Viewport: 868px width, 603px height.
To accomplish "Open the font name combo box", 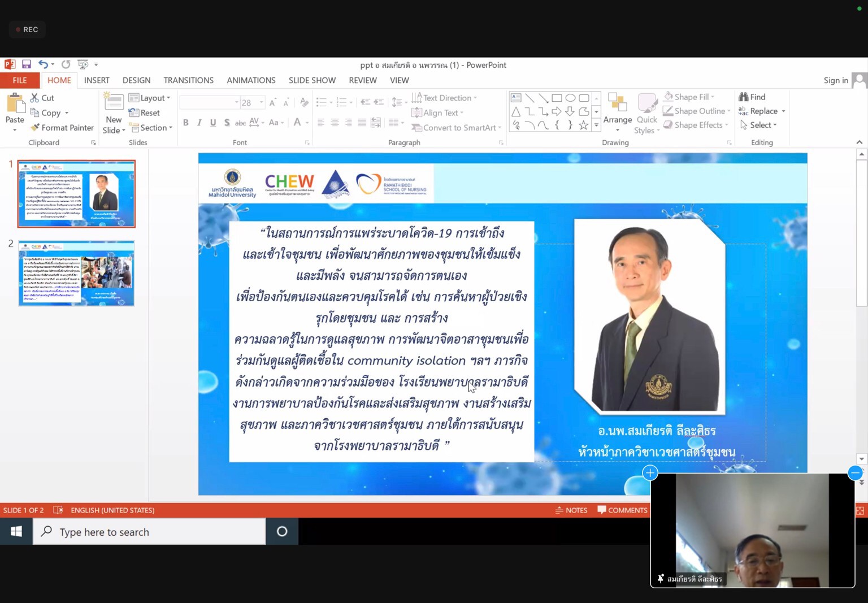I will point(210,102).
